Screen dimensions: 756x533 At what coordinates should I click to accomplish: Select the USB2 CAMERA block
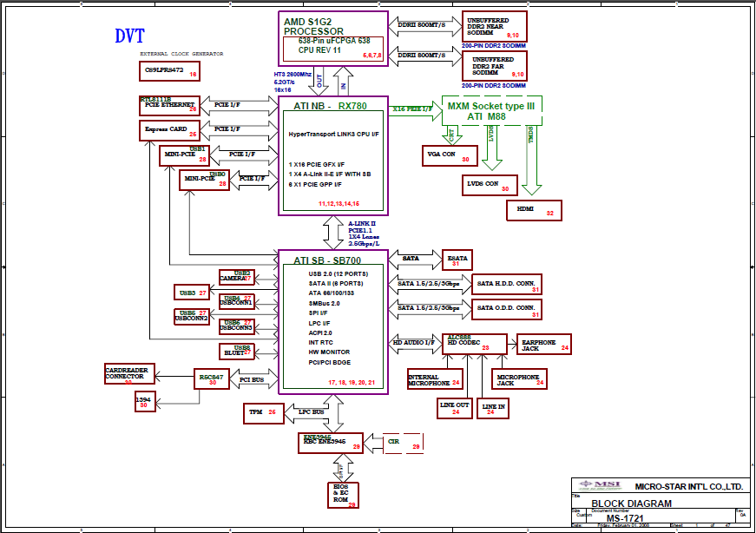pos(237,278)
